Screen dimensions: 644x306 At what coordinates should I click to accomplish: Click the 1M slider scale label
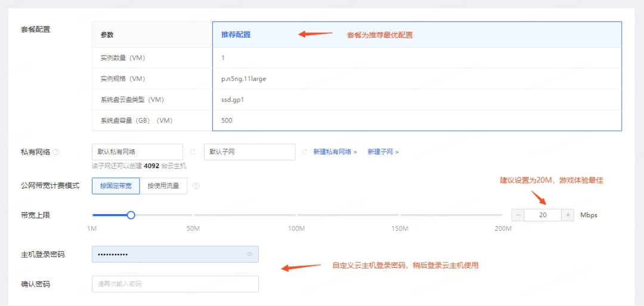coord(92,228)
